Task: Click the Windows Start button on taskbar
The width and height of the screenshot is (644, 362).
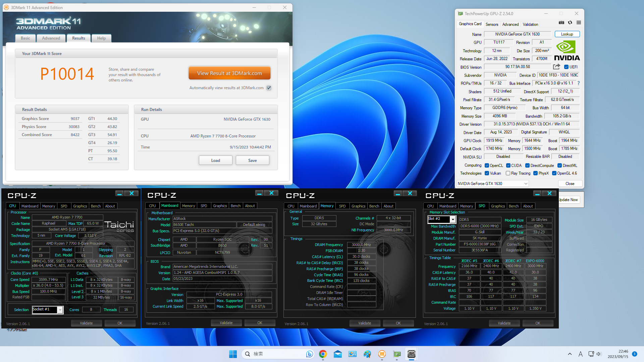Action: click(233, 354)
